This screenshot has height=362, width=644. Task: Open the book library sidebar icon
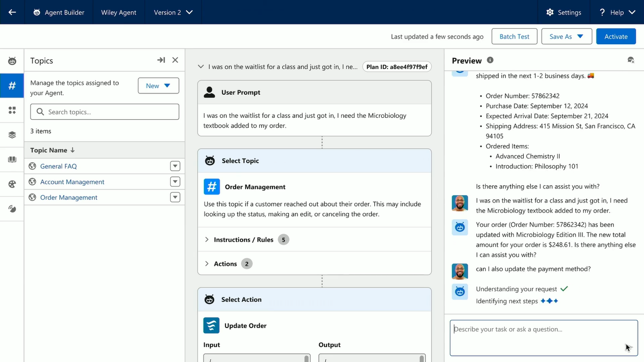[12, 160]
